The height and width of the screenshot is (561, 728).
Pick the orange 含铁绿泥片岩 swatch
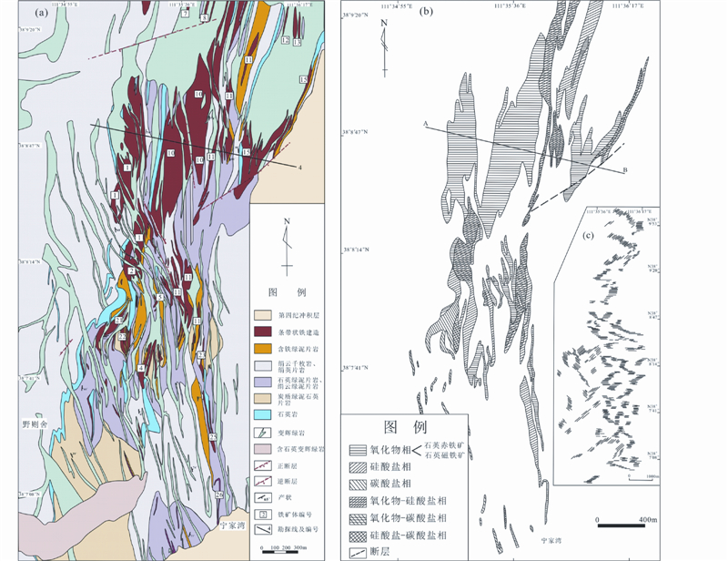(263, 347)
